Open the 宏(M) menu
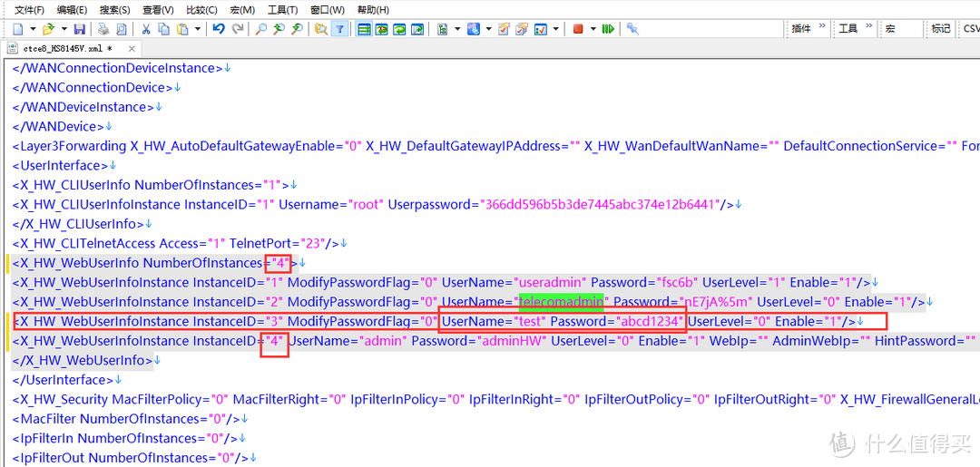This screenshot has width=980, height=467. pyautogui.click(x=242, y=10)
